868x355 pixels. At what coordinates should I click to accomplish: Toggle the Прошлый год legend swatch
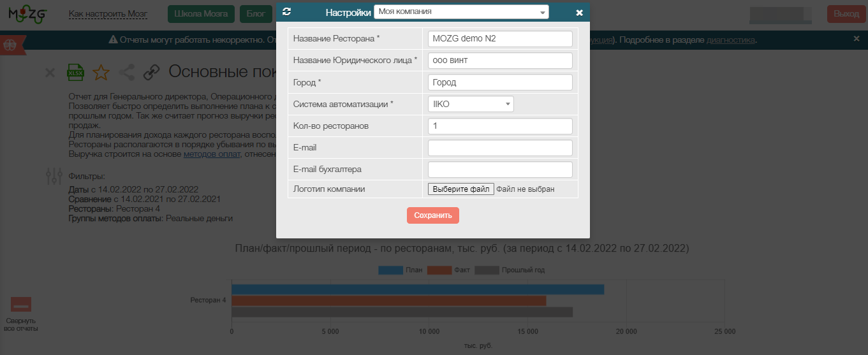pyautogui.click(x=487, y=270)
